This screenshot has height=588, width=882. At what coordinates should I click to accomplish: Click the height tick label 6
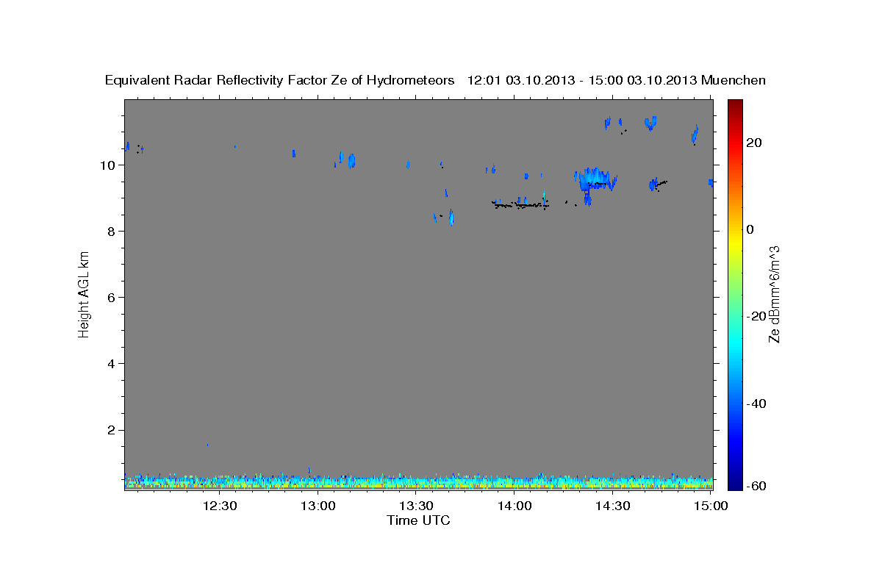pyautogui.click(x=112, y=297)
